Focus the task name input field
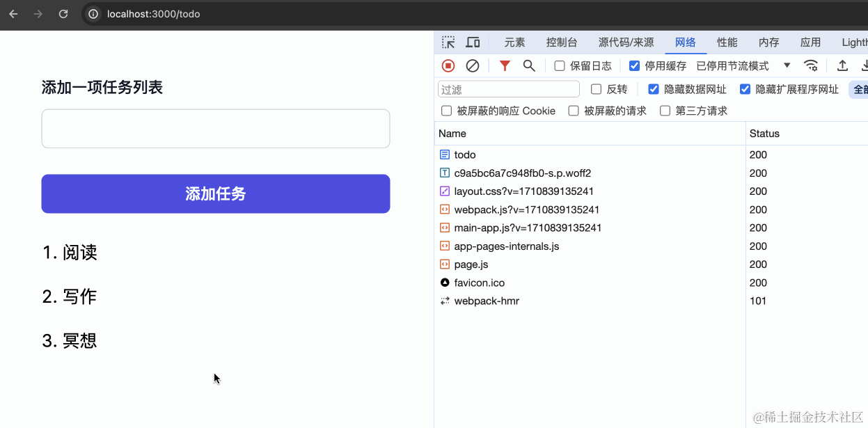The height and width of the screenshot is (428, 868). click(216, 128)
